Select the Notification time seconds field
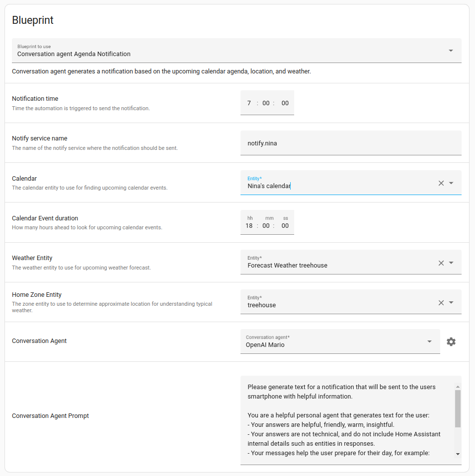The width and height of the screenshot is (475, 476). point(285,103)
